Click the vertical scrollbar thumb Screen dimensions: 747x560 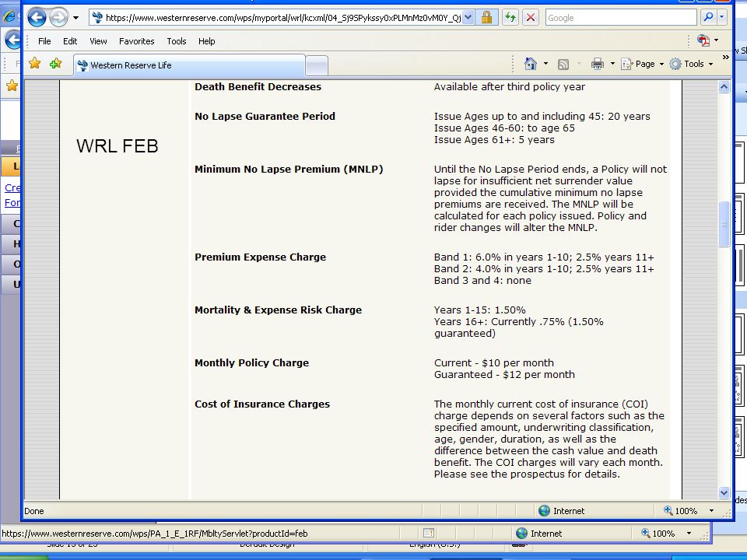click(724, 224)
